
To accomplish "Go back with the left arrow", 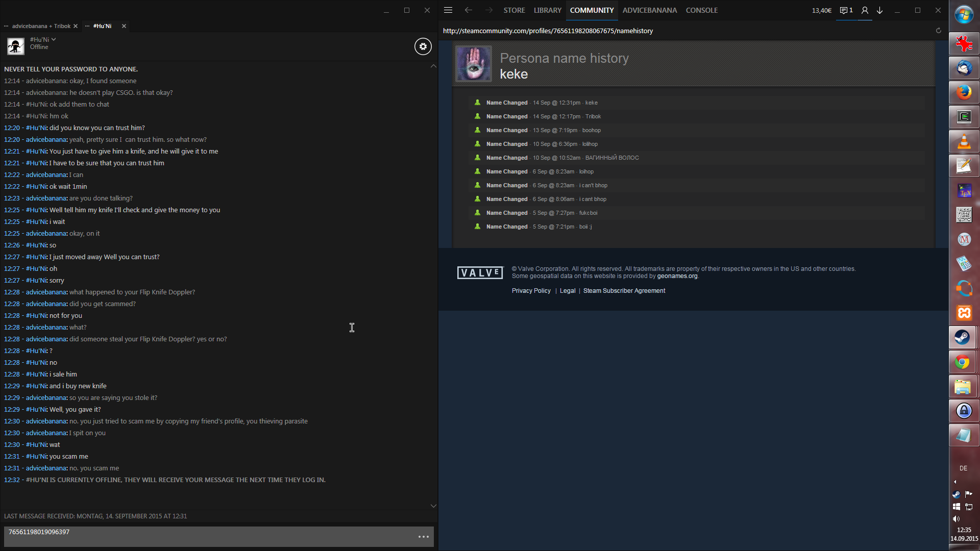I will (468, 10).
